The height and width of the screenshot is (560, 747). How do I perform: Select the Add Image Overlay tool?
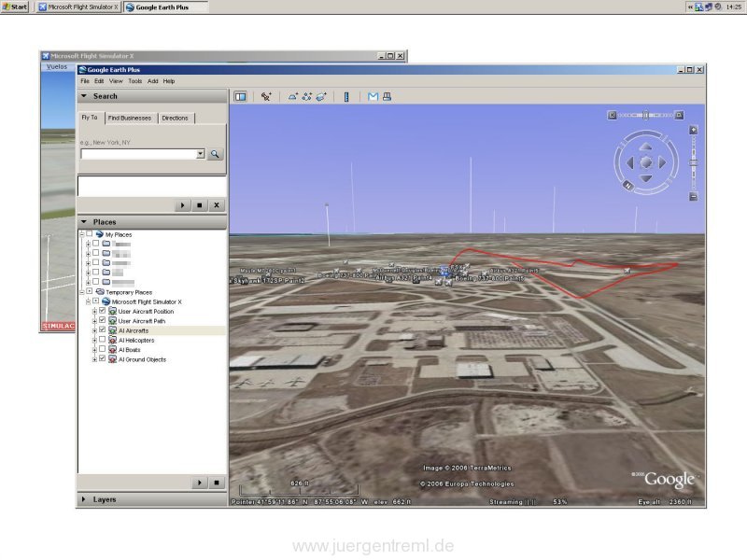pyautogui.click(x=321, y=97)
